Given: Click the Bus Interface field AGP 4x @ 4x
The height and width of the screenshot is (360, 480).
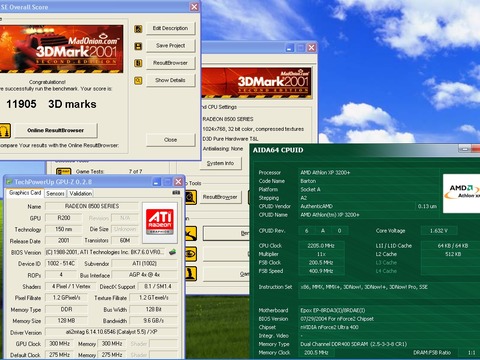Looking at the screenshot, I should pyautogui.click(x=144, y=275).
